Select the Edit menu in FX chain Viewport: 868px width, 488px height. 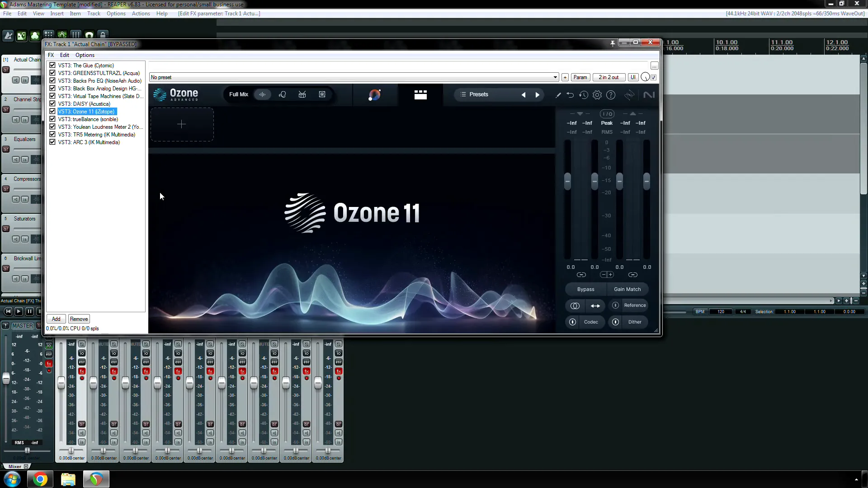click(64, 55)
